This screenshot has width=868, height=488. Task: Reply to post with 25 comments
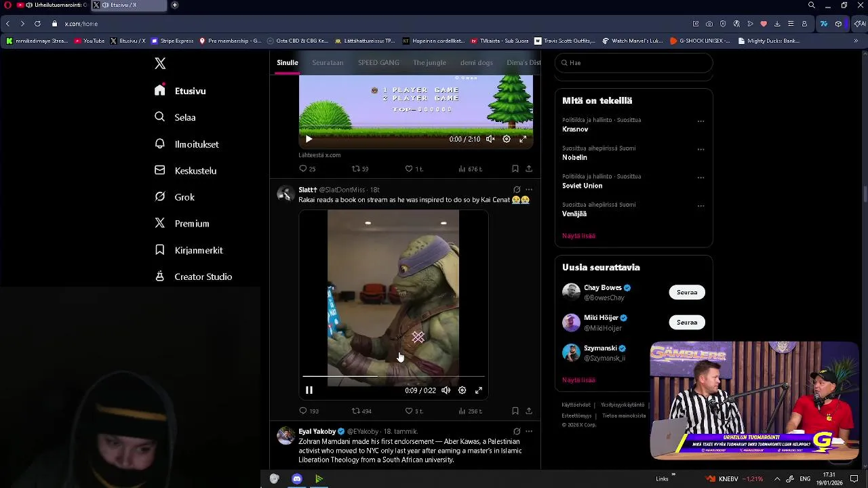[307, 169]
